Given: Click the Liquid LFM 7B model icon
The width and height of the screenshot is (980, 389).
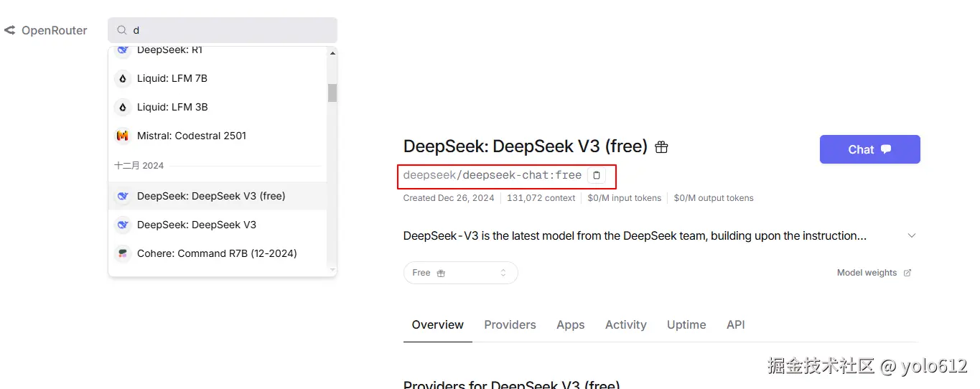Looking at the screenshot, I should tap(123, 78).
